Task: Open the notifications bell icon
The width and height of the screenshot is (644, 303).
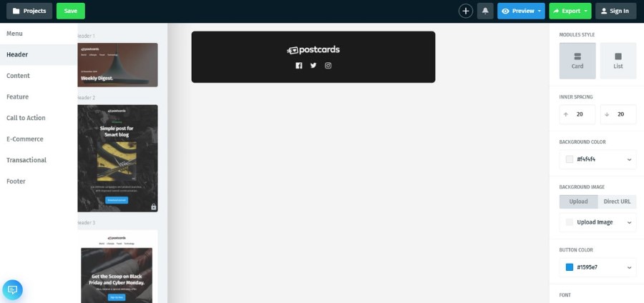Action: [x=485, y=11]
